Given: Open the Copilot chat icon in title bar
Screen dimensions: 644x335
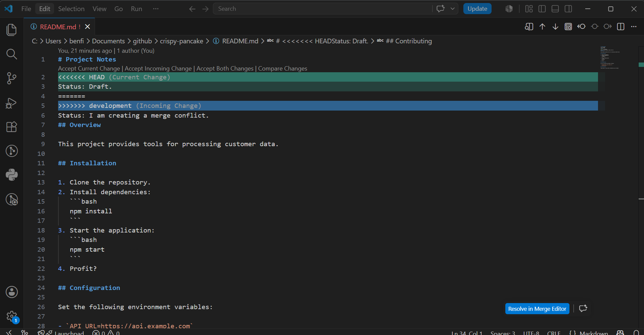Looking at the screenshot, I should tap(441, 9).
